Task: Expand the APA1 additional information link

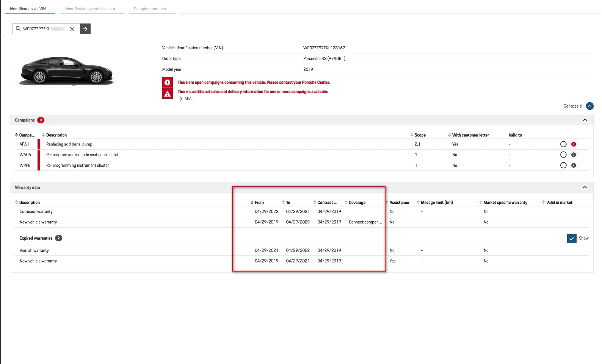Action: 187,98
